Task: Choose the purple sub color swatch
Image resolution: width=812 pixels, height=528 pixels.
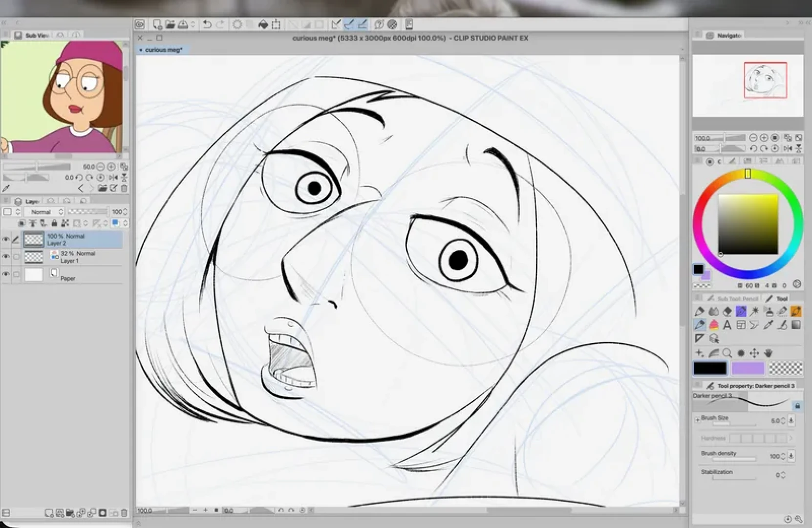Action: [x=748, y=368]
